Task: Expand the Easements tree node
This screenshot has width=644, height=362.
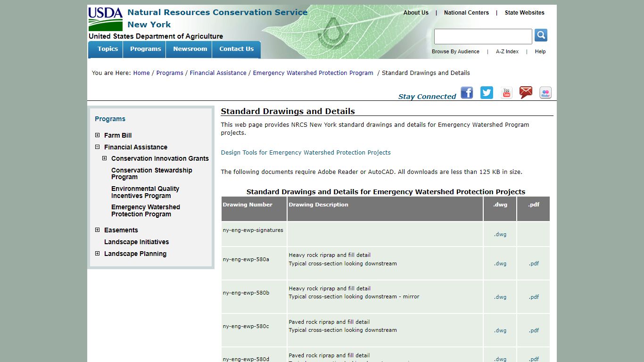Action: click(98, 230)
